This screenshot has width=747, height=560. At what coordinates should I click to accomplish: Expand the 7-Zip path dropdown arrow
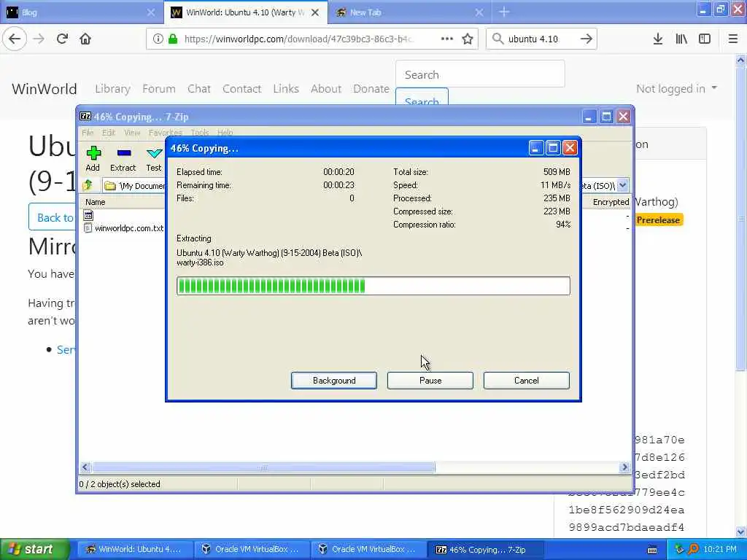[x=623, y=185]
